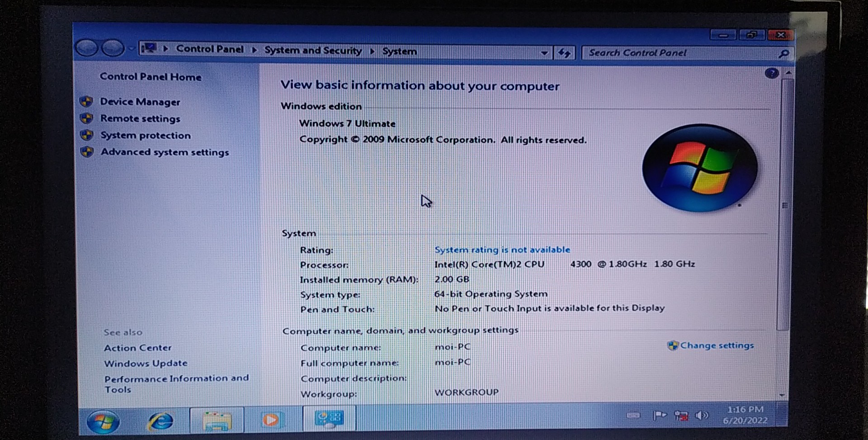
Task: Click the scrollbar down arrow
Action: (782, 395)
